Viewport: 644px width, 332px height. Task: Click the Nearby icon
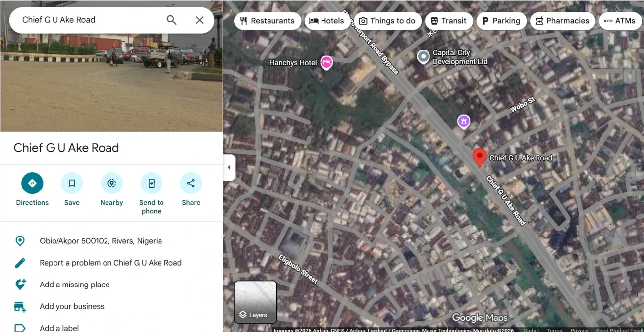click(x=111, y=183)
